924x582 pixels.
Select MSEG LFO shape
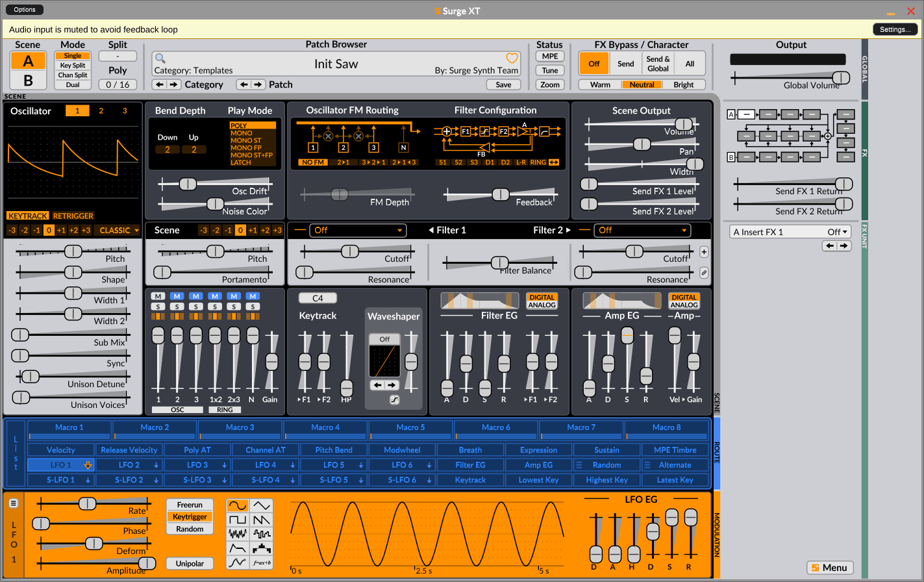click(x=238, y=563)
